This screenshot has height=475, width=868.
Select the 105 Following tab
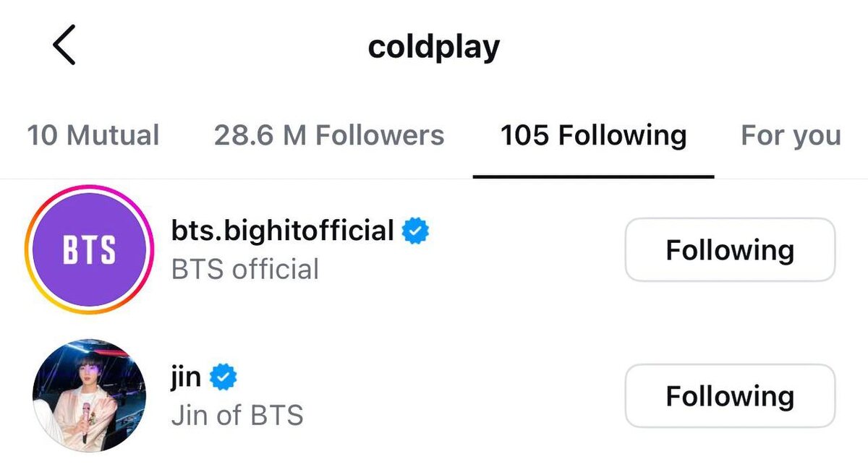coord(593,135)
